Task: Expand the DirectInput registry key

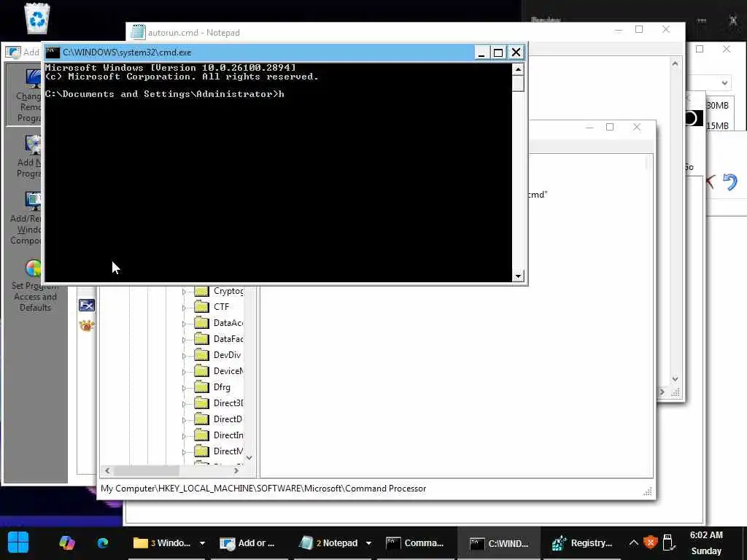Action: [185, 436]
